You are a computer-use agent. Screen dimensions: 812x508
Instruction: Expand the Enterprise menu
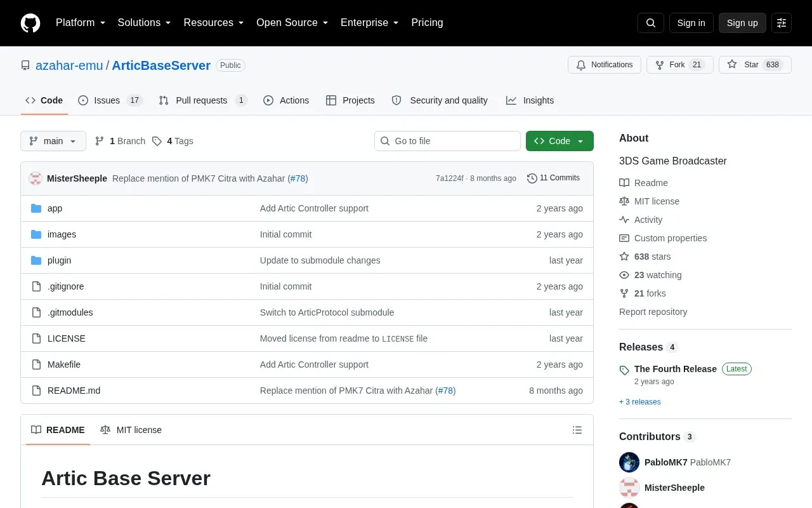tap(370, 23)
